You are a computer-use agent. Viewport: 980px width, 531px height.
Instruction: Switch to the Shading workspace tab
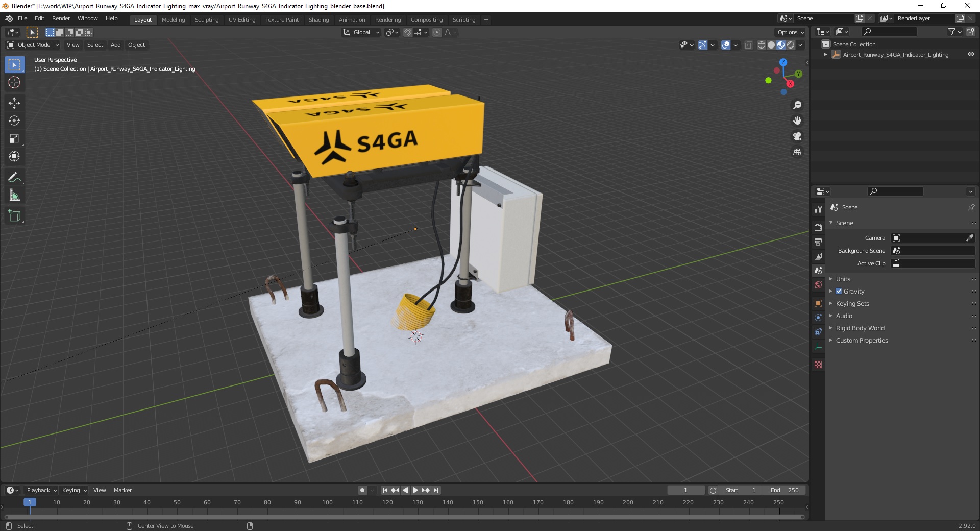click(318, 20)
